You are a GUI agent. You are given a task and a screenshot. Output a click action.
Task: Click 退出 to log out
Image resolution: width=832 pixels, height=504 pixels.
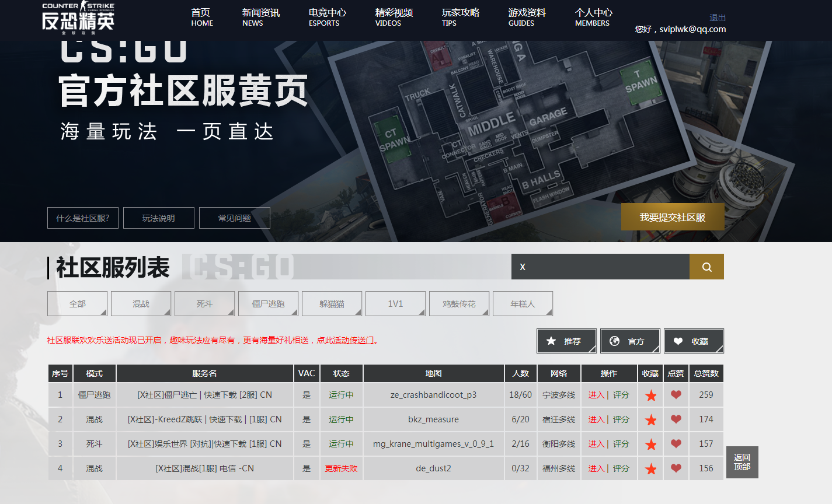click(x=718, y=17)
